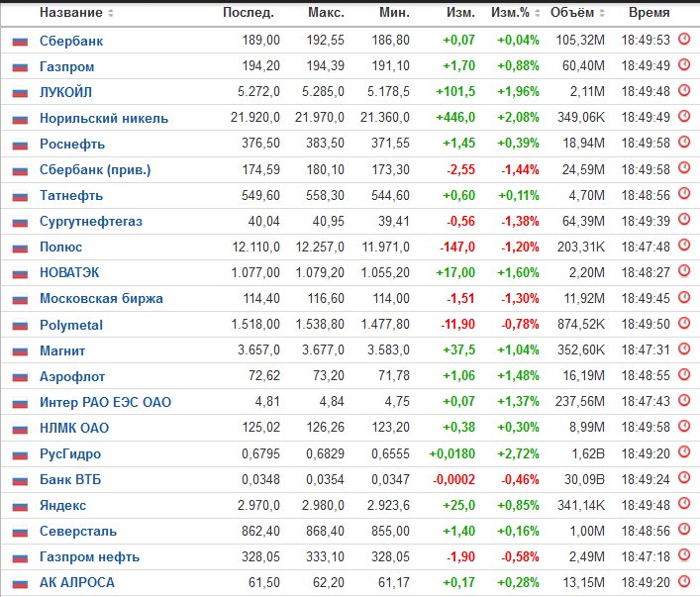Image resolution: width=700 pixels, height=597 pixels.
Task: Open the Северсталь stock link
Action: [78, 532]
